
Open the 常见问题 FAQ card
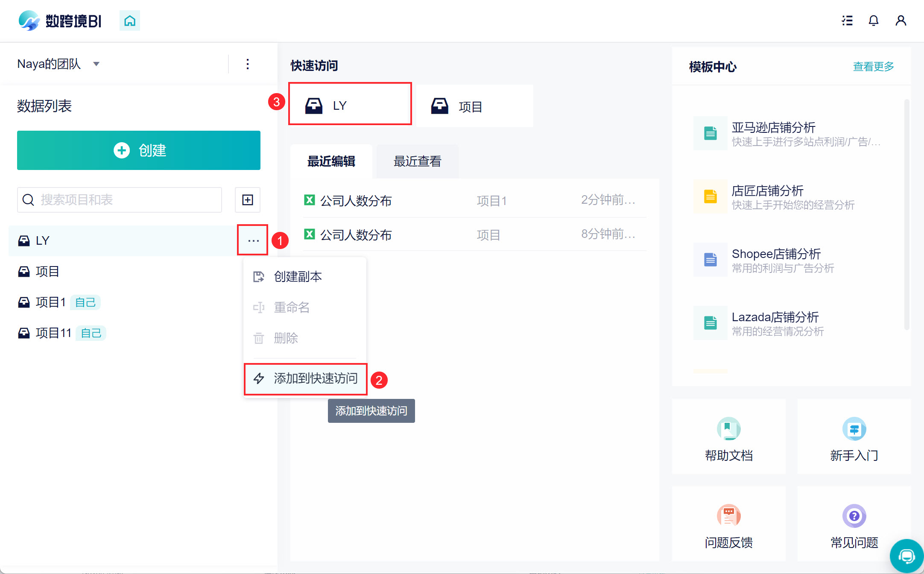[x=854, y=524]
